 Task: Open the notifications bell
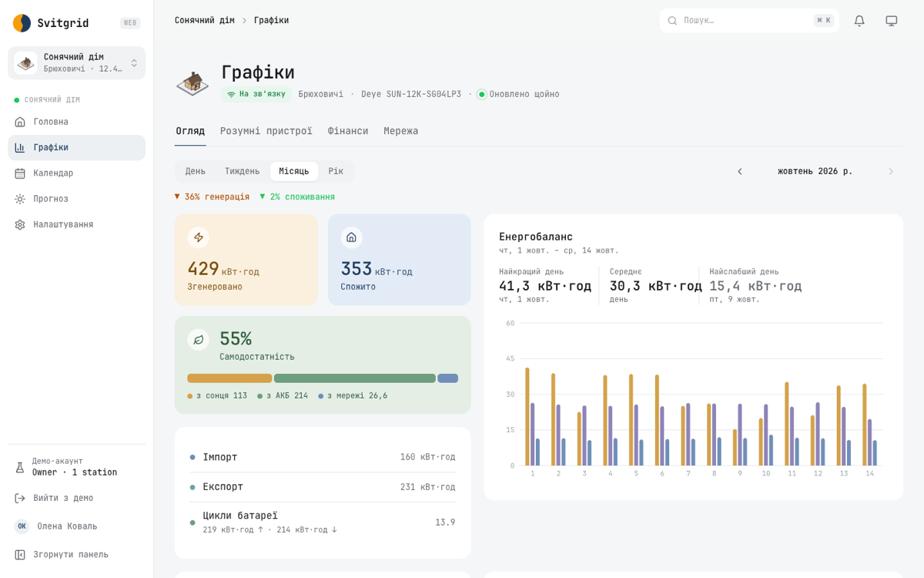(859, 21)
